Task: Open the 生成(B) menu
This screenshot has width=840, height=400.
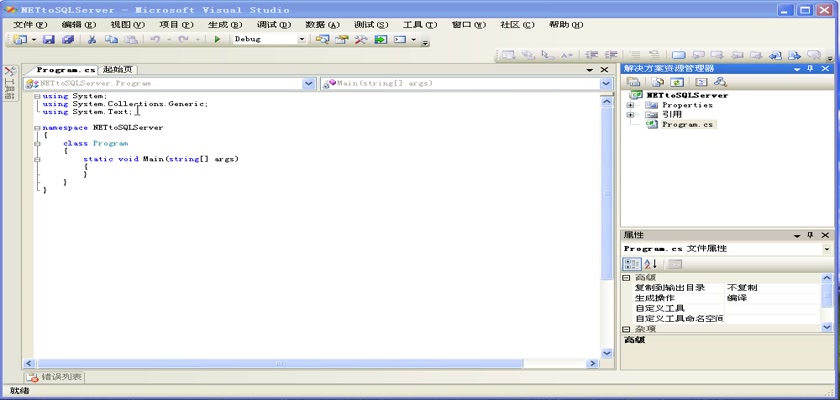Action: click(x=225, y=25)
